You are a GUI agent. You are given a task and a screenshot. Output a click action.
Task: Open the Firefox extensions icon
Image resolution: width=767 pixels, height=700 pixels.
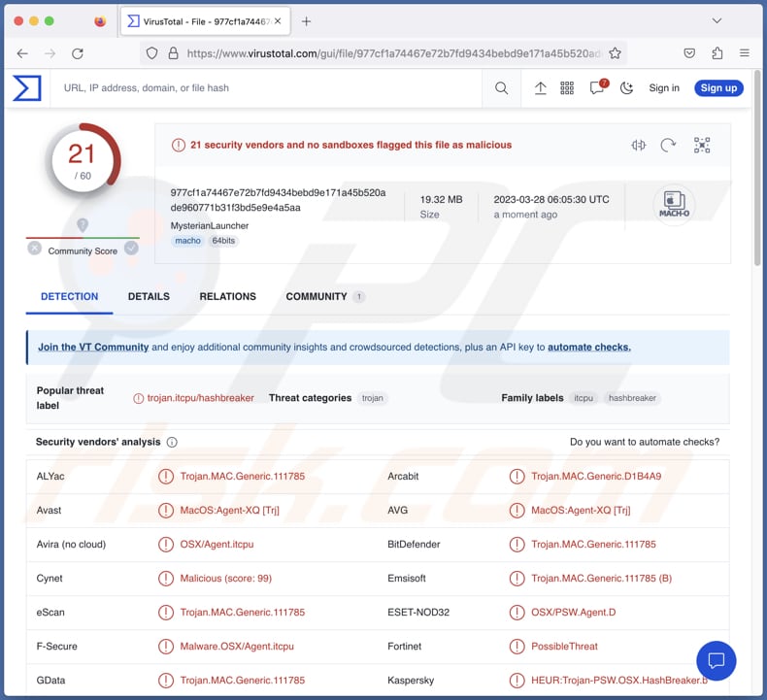click(x=717, y=53)
